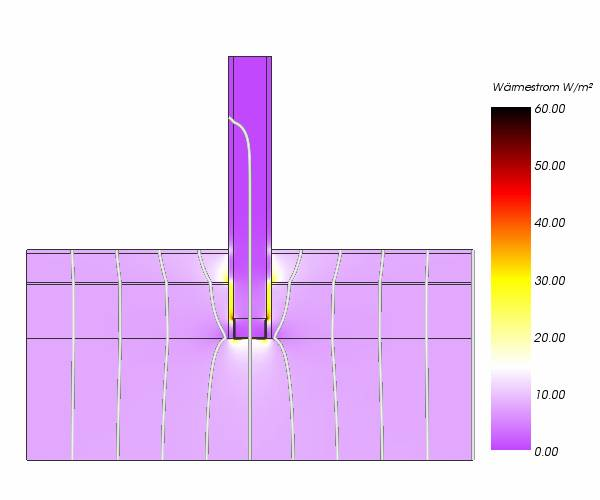Click the top end of the vertical column
This screenshot has width=600, height=500.
pyautogui.click(x=249, y=58)
